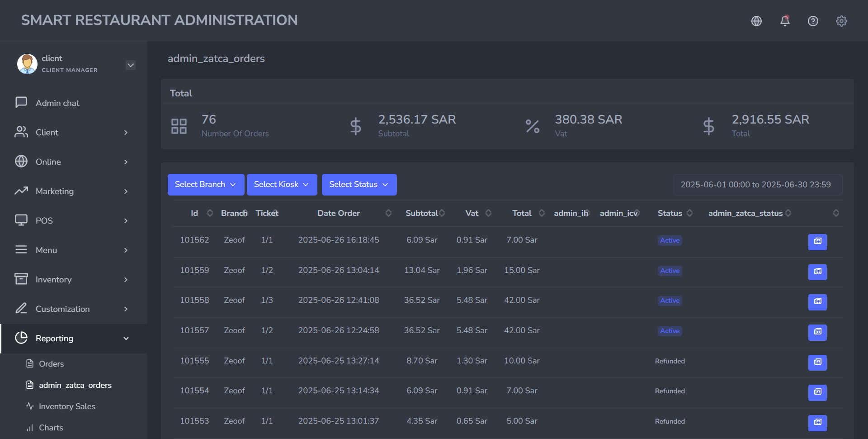Screen dimensions: 868x439
Task: View details for order 101555
Action: click(x=817, y=363)
